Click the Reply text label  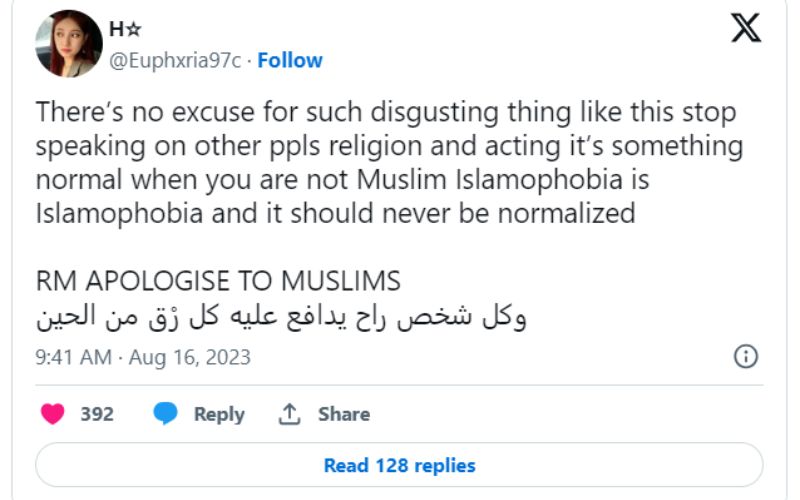[219, 414]
